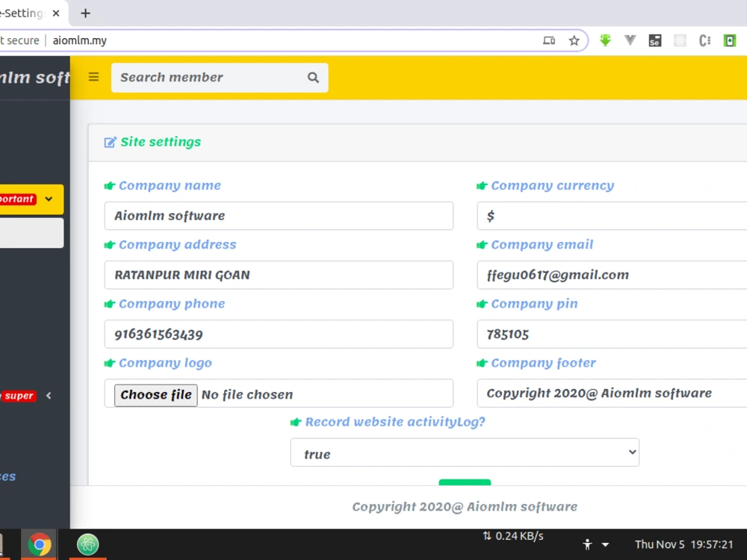
Task: Open the faded React extension icon
Action: (680, 40)
